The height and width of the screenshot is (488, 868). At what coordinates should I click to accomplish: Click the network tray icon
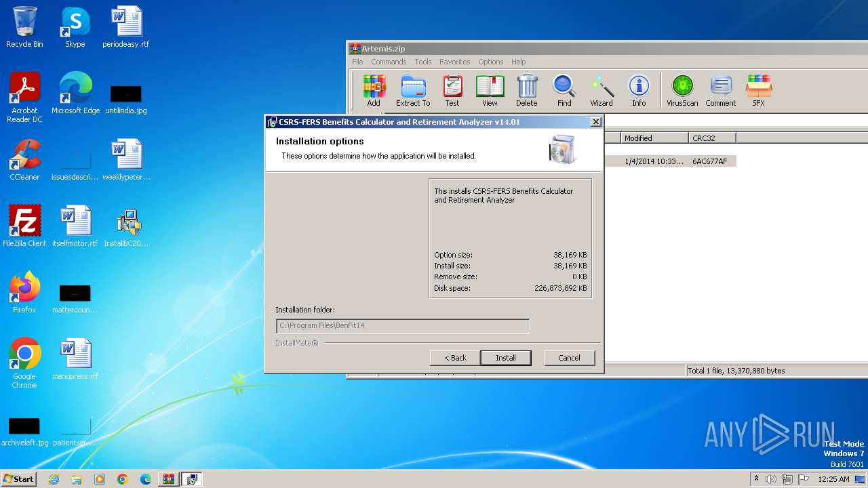point(787,479)
